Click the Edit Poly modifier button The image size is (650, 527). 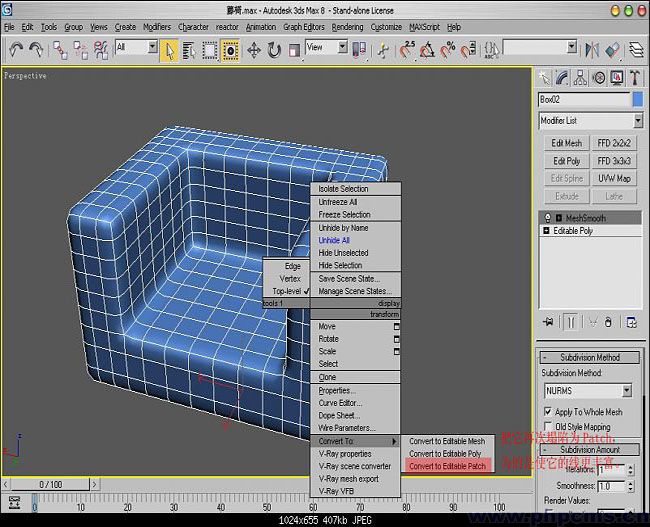566,161
